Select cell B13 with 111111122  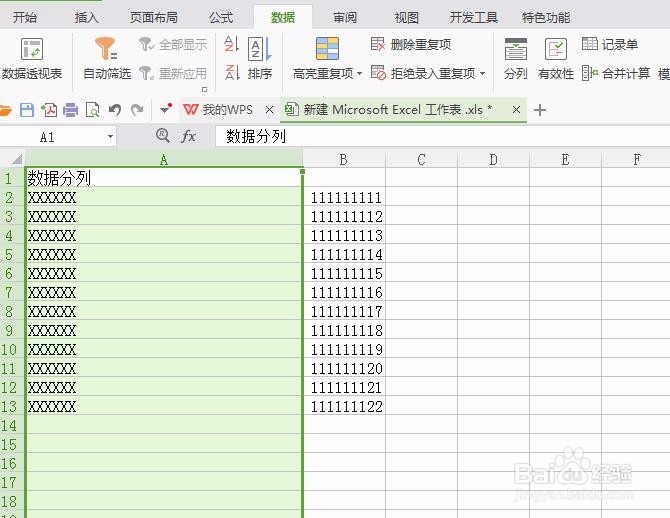[344, 406]
